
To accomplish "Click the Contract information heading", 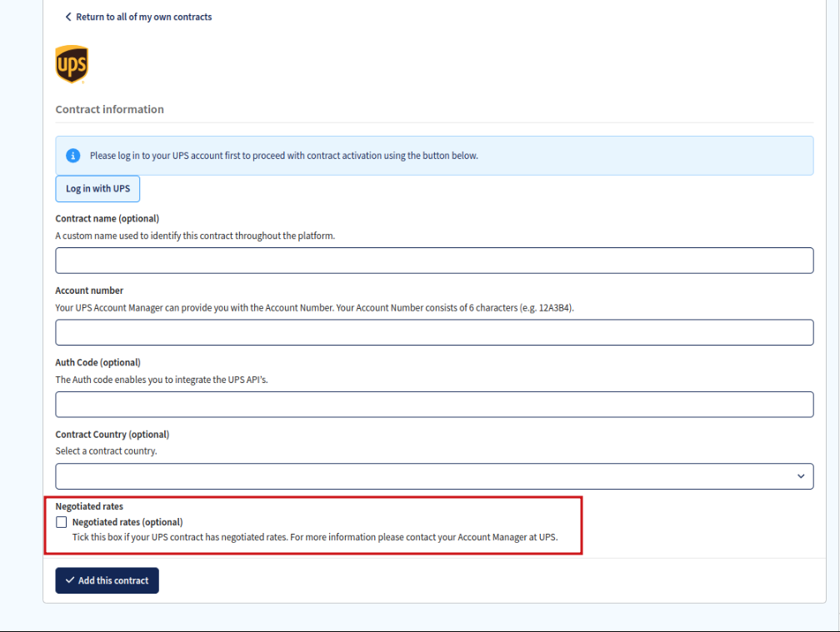I will pyautogui.click(x=110, y=110).
